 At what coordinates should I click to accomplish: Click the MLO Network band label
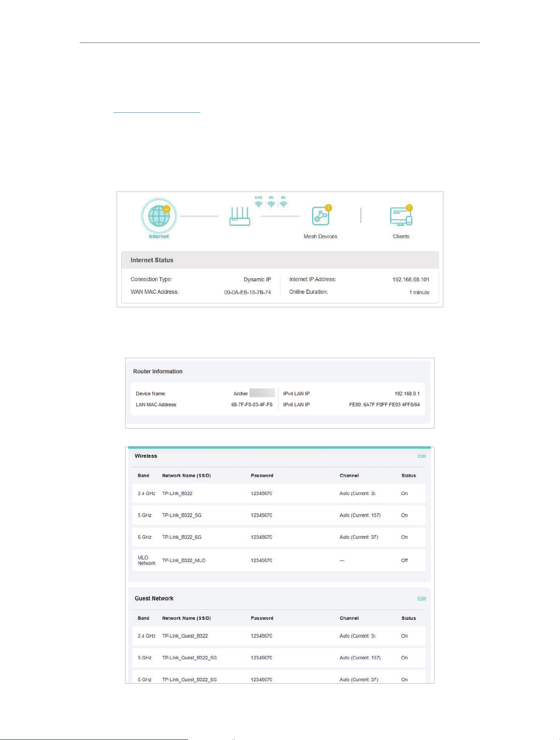pos(147,560)
